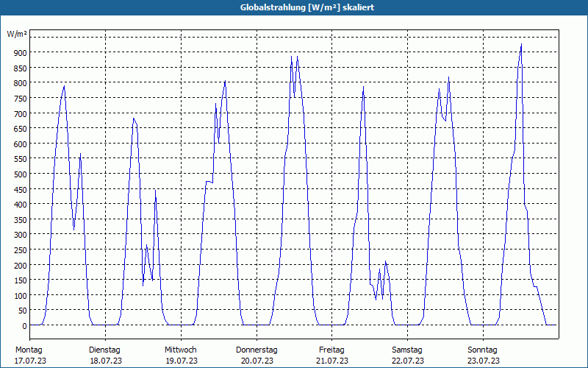Click the 0 y-axis value

point(24,326)
